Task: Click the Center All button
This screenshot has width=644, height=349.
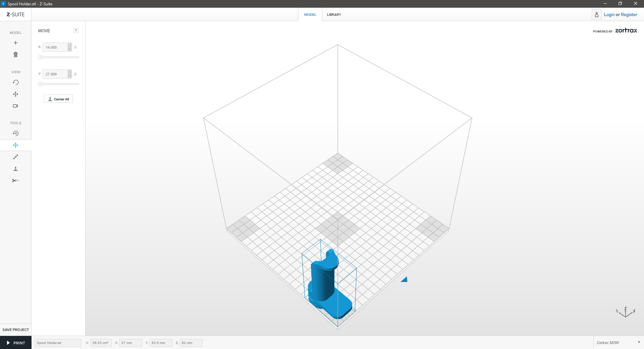Action: pos(58,99)
